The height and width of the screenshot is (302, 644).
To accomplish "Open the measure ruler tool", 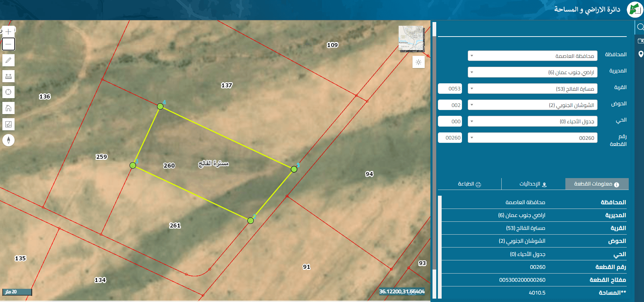I will pos(8,76).
